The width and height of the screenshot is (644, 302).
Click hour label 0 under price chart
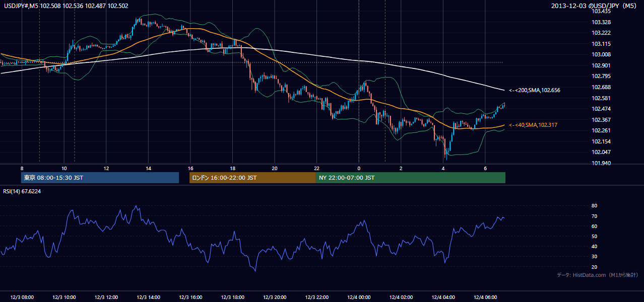[359, 168]
